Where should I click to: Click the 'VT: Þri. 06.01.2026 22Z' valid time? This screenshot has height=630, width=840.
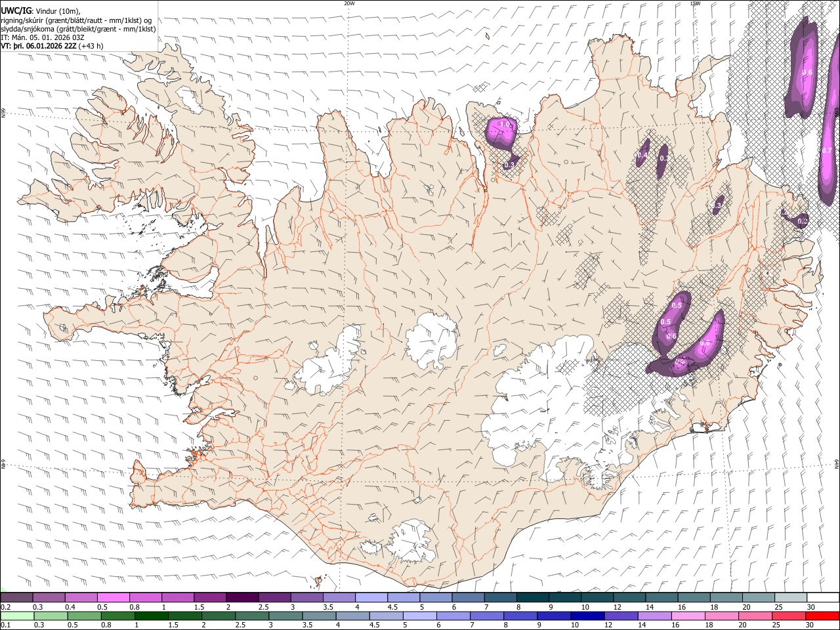pyautogui.click(x=38, y=46)
